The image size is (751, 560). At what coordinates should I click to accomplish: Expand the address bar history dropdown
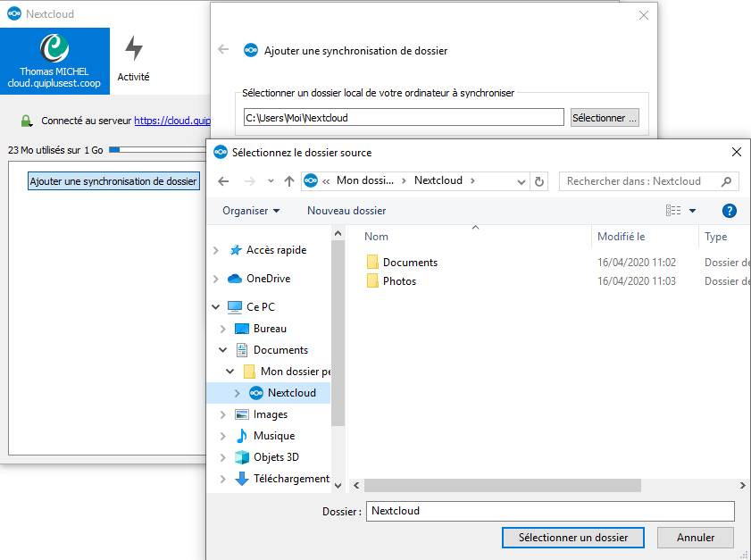(x=522, y=181)
